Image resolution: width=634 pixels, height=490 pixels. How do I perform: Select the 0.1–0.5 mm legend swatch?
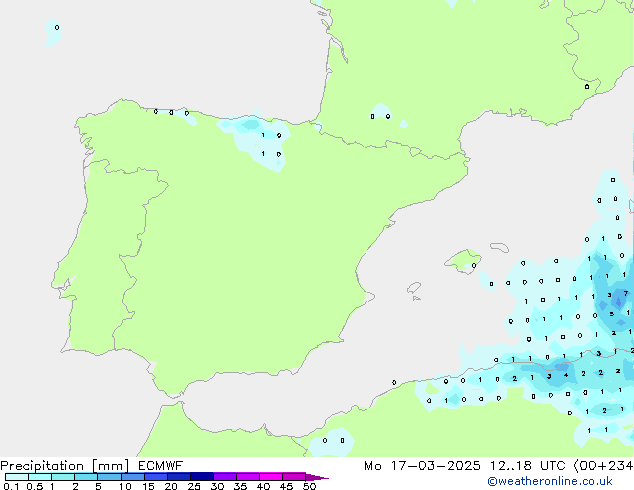pos(17,477)
